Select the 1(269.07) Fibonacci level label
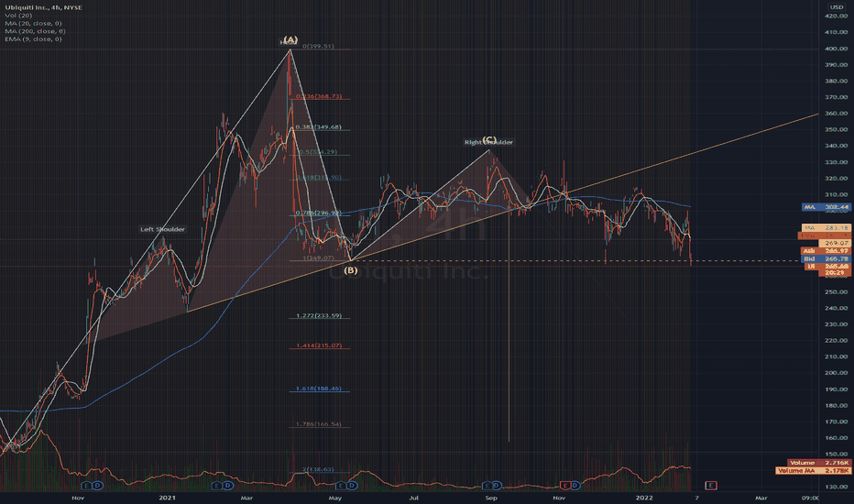 tap(318, 257)
